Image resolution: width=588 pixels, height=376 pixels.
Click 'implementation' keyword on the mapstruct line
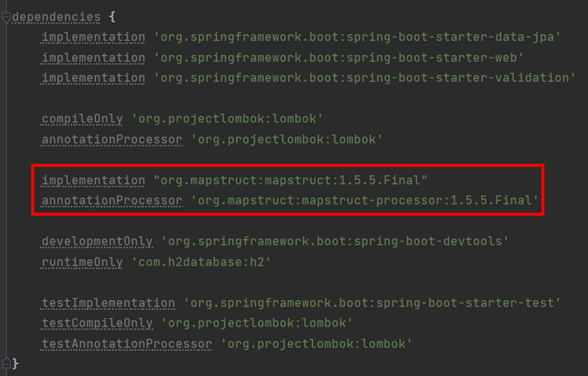coord(93,181)
